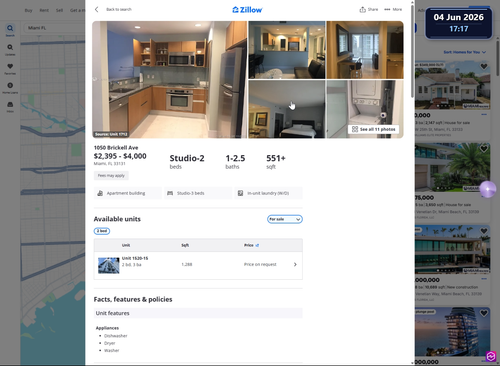Click the Rent menu in background page

point(44,10)
